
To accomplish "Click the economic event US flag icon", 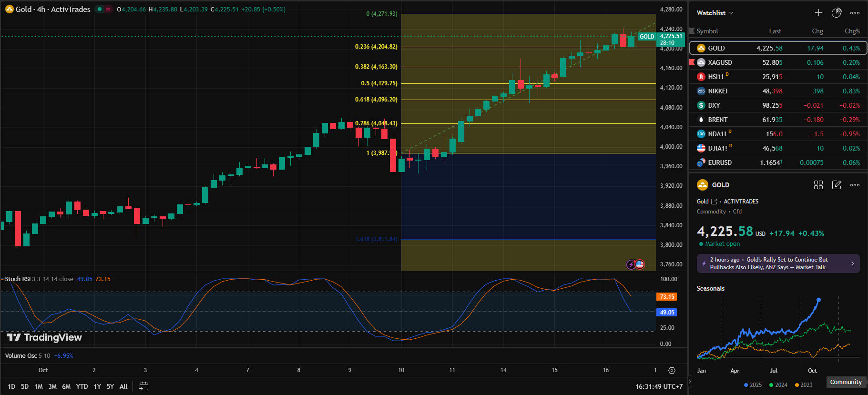I will tap(640, 264).
